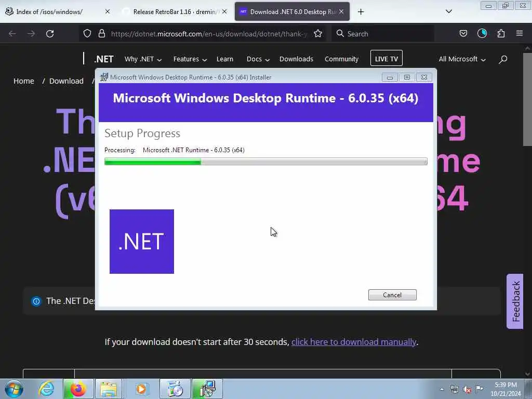
Task: Open the Windows Start orb
Action: point(14,389)
